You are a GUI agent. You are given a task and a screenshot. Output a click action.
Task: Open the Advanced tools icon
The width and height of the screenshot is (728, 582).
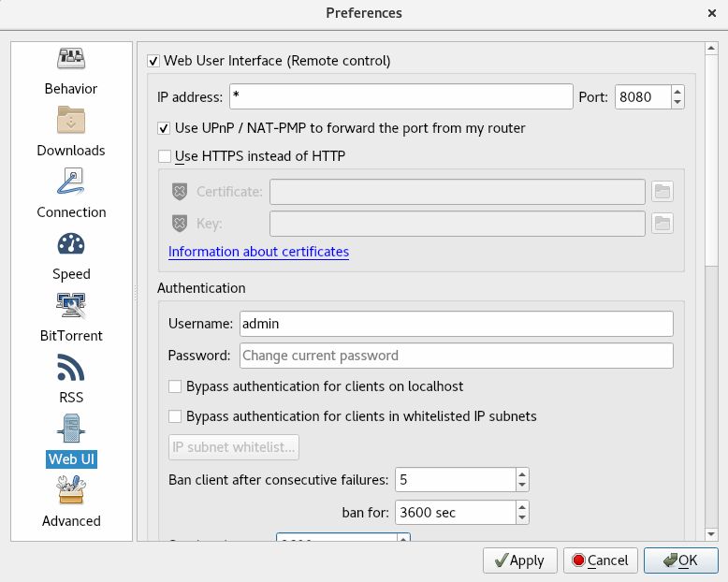click(71, 490)
